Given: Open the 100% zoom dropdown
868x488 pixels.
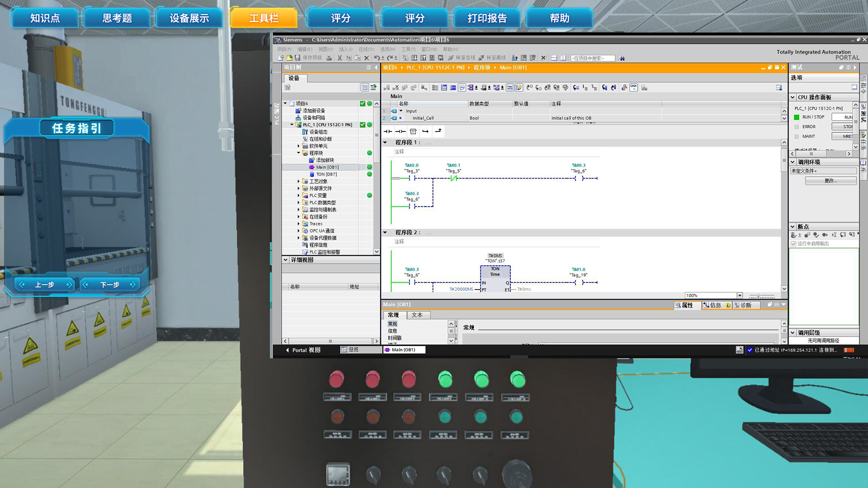Looking at the screenshot, I should [740, 296].
